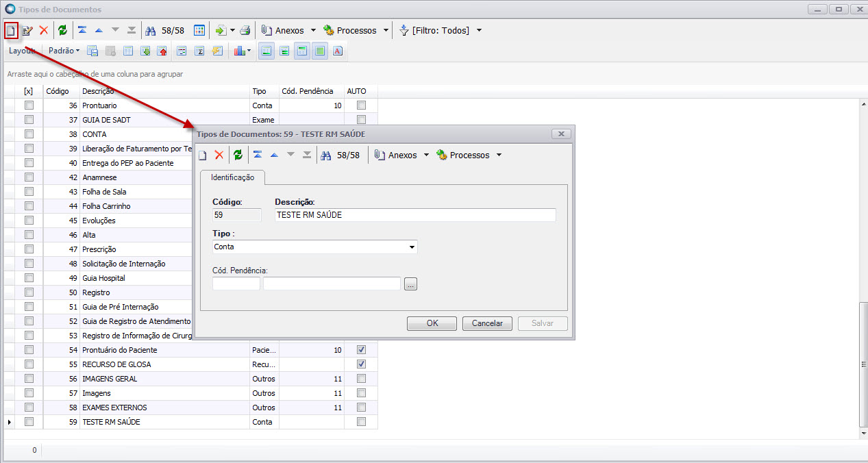868x463 pixels.
Task: Confirm the dialog with OK
Action: tap(432, 323)
